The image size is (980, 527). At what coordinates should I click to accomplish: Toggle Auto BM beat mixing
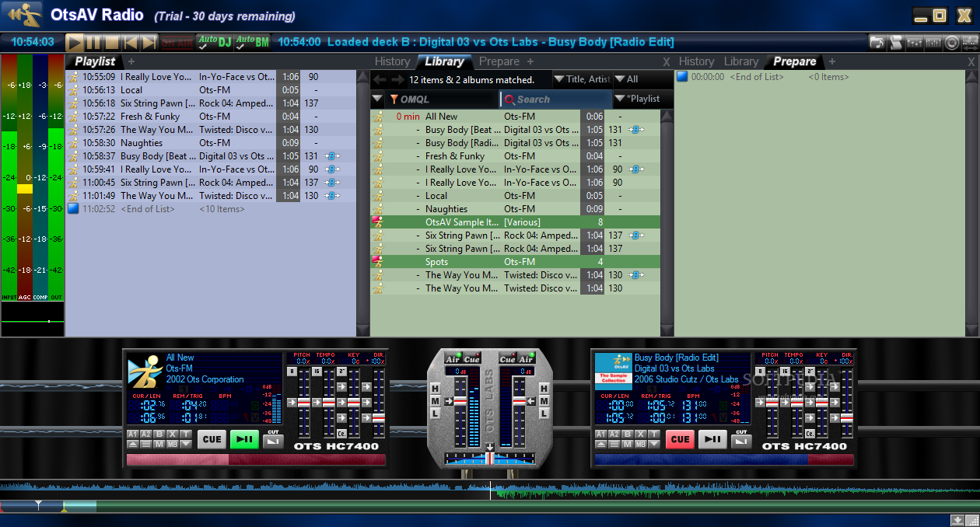253,42
